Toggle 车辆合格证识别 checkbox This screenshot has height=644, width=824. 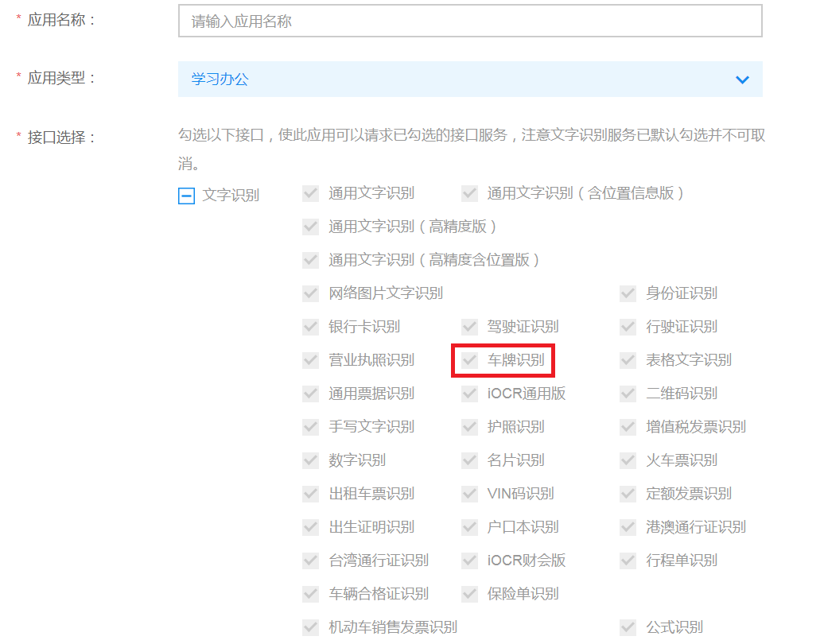(310, 594)
